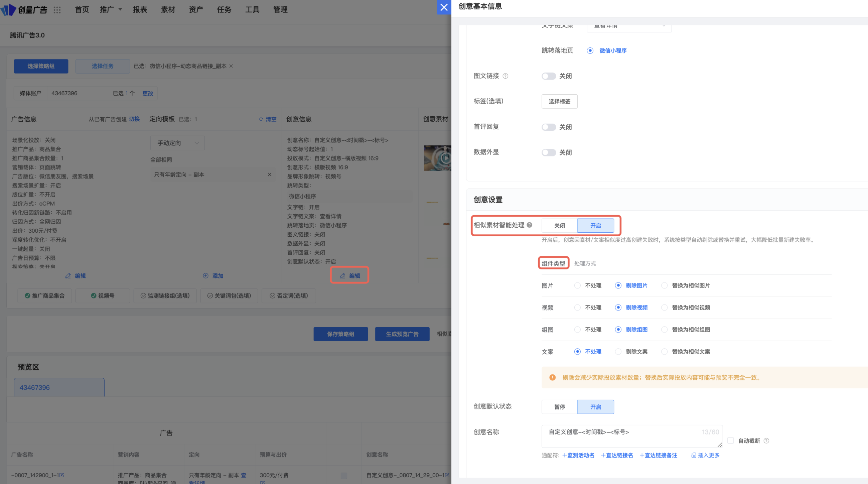Open the 手动定向 dropdown

[178, 143]
